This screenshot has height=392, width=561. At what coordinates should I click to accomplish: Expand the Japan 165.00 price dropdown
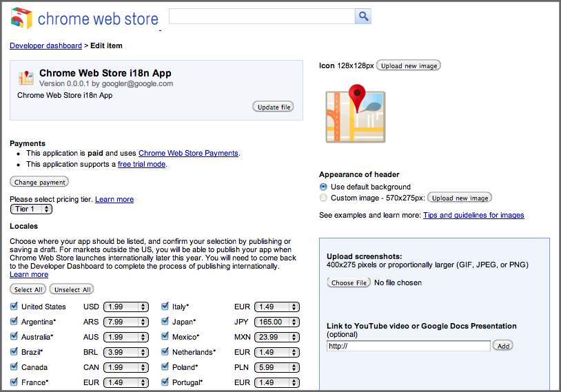pos(277,322)
